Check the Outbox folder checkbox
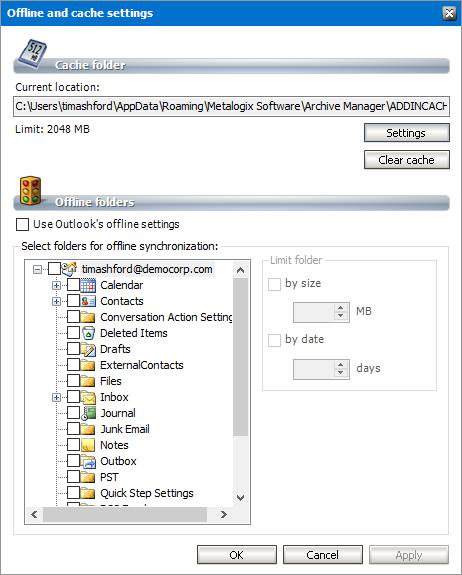The height and width of the screenshot is (575, 462). pyautogui.click(x=73, y=461)
